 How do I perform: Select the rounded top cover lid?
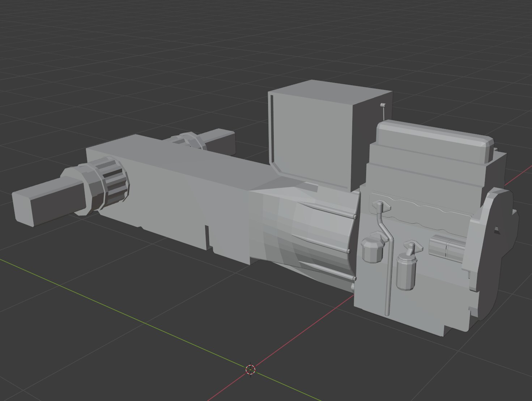(434, 139)
